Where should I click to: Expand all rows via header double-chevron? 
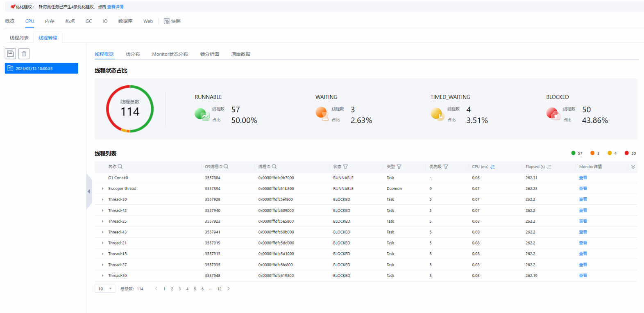click(633, 167)
